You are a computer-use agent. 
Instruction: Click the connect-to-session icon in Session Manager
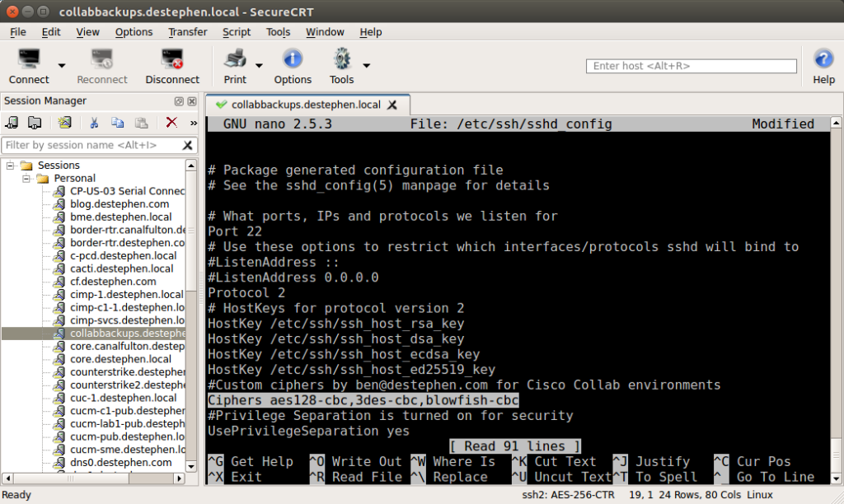pyautogui.click(x=12, y=123)
